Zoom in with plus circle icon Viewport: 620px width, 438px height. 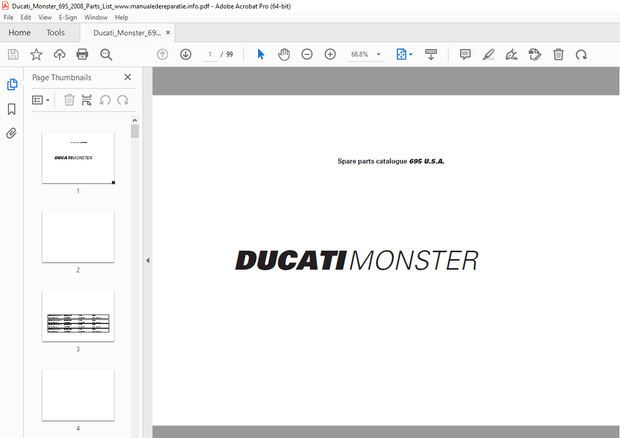pyautogui.click(x=330, y=55)
